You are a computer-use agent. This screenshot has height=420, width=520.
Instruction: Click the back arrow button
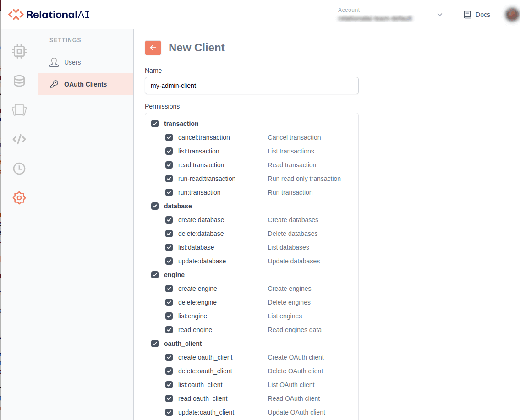153,48
